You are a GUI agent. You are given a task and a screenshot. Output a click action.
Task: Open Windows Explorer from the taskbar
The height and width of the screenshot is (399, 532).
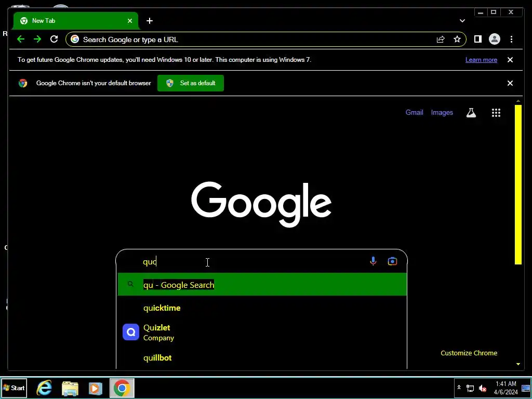pos(70,388)
